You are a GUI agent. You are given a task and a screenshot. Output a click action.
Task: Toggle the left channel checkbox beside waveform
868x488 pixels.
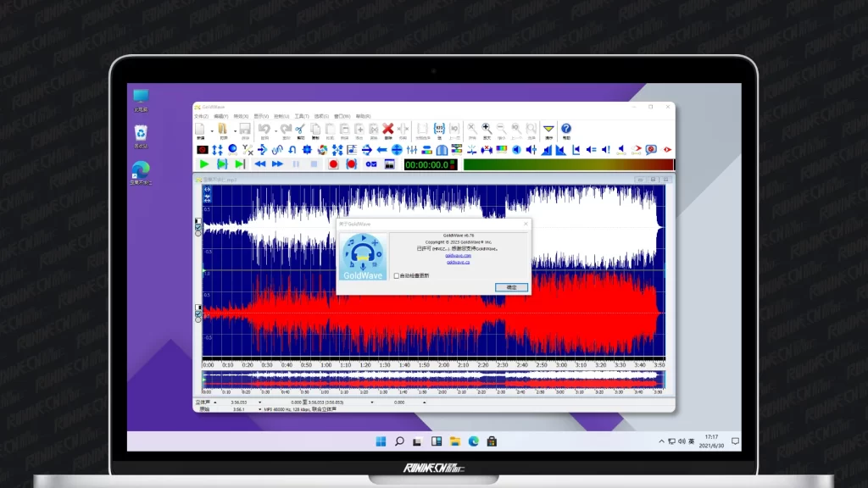198,227
